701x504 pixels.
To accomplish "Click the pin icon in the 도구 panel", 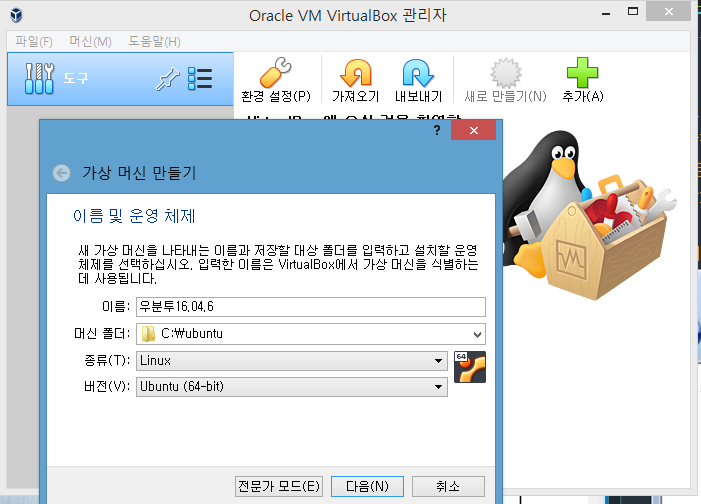I will (x=168, y=79).
